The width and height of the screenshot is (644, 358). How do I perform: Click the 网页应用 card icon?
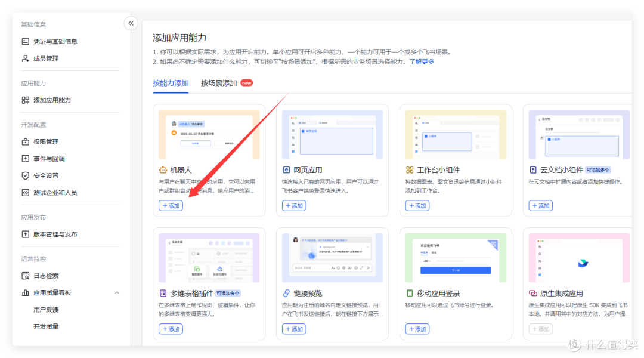(x=286, y=170)
